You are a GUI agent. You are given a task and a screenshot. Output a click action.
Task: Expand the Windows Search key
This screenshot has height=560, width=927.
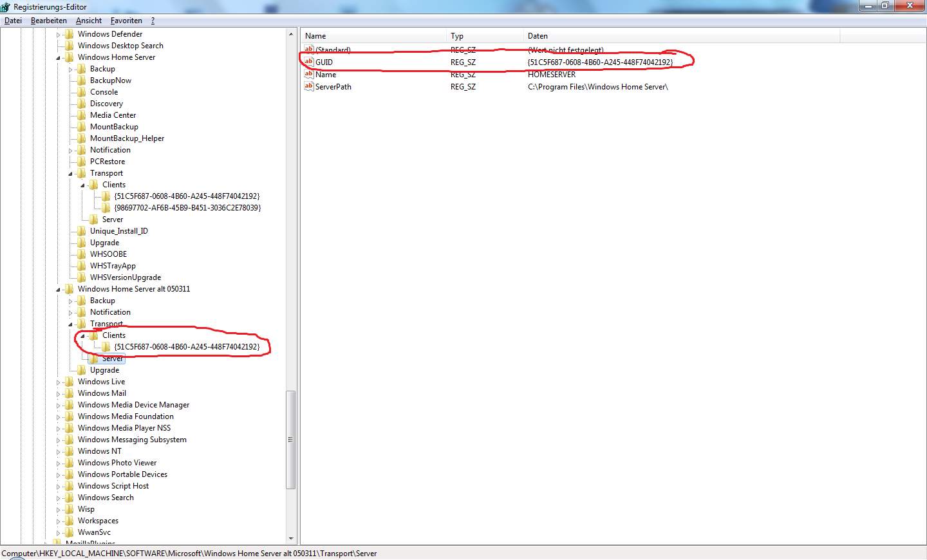tap(59, 498)
